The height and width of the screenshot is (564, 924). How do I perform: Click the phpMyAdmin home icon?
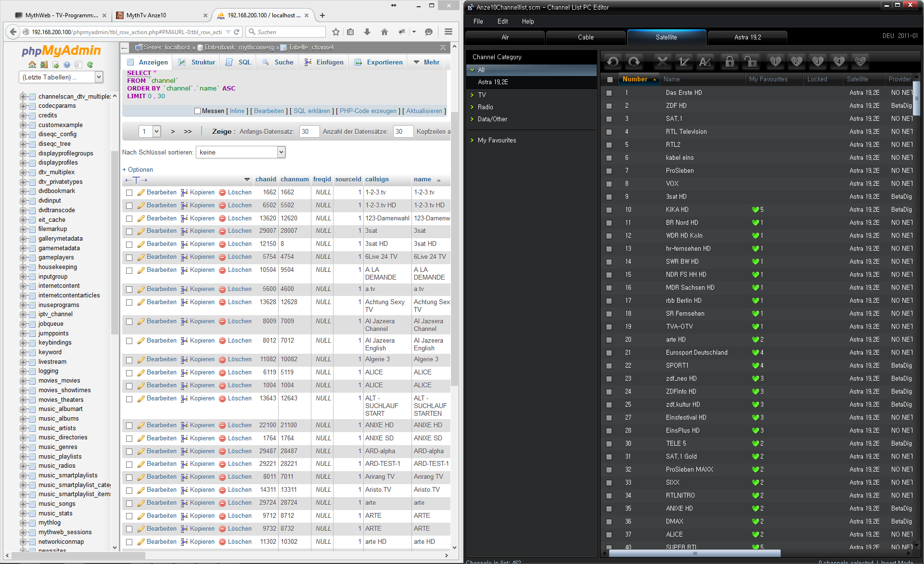tap(32, 64)
